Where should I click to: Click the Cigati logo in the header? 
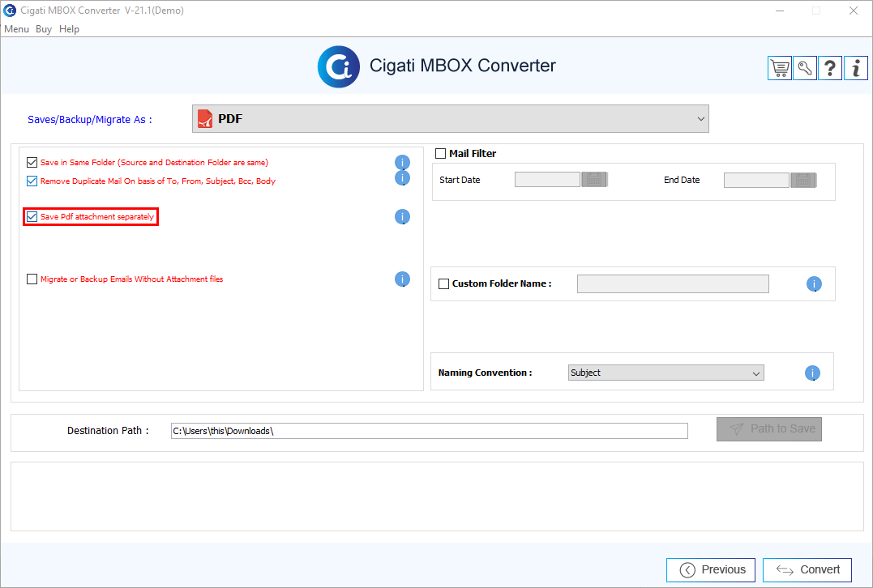click(x=339, y=66)
